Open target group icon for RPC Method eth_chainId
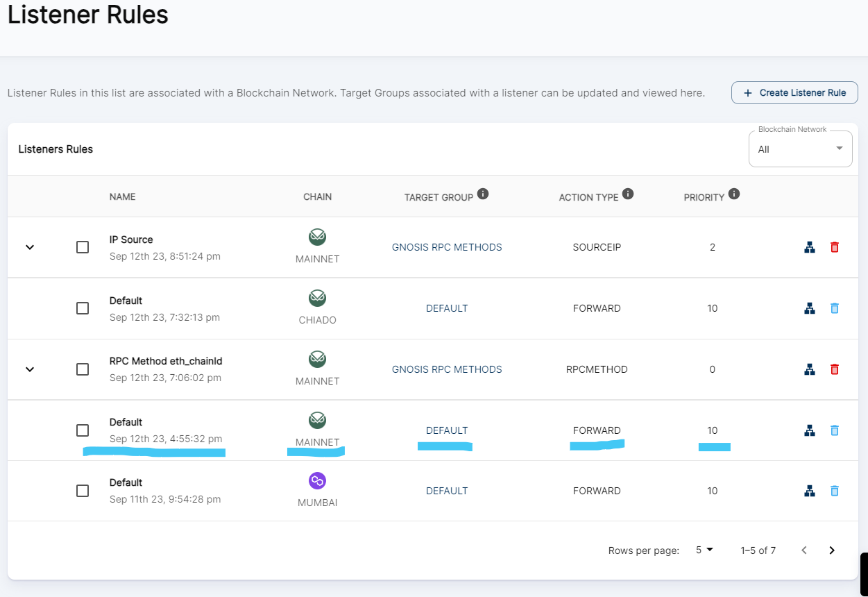Viewport: 868px width, 597px height. [x=809, y=369]
